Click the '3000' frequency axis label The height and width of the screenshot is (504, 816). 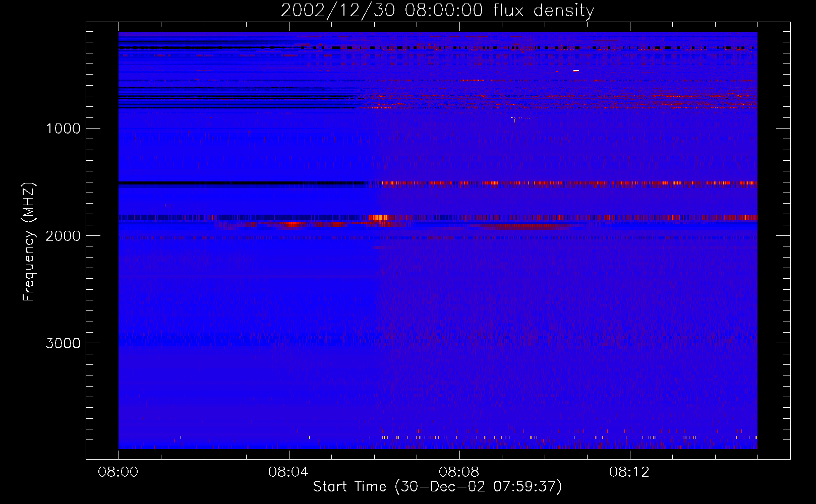pyautogui.click(x=63, y=343)
